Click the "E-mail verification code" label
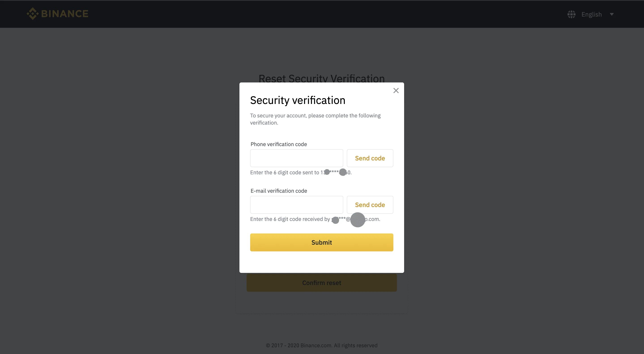 pos(279,191)
